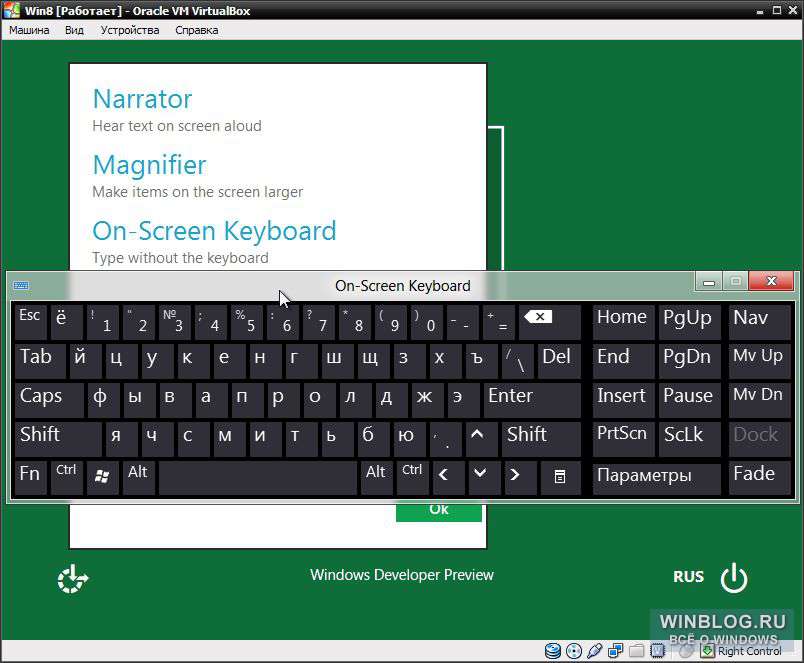Click the VirtualBox display status icon
Image resolution: width=804 pixels, height=663 pixels.
(x=657, y=651)
